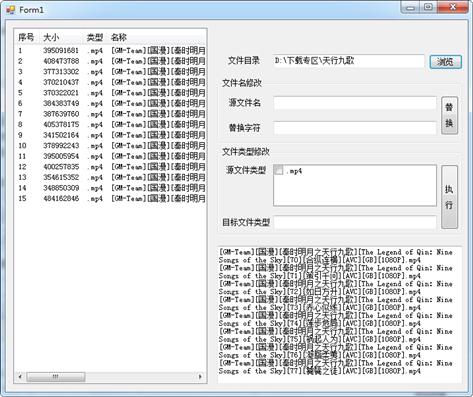Click the 替换 replace button

pos(449,116)
